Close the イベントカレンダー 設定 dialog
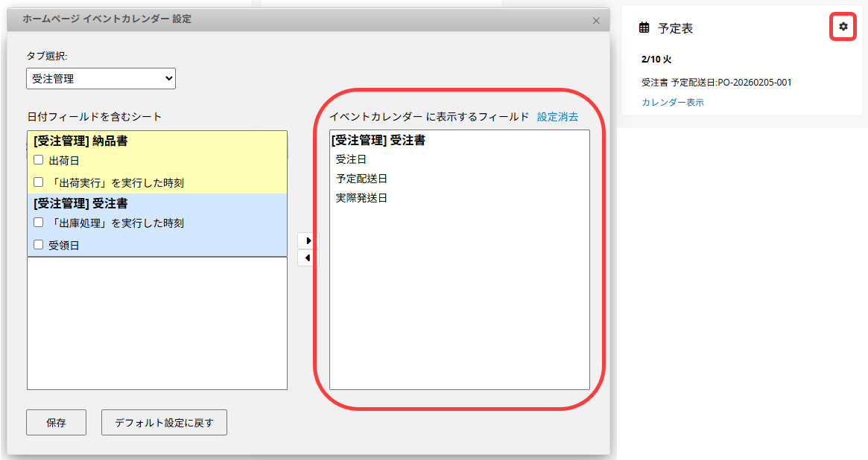The height and width of the screenshot is (460, 868). (596, 20)
